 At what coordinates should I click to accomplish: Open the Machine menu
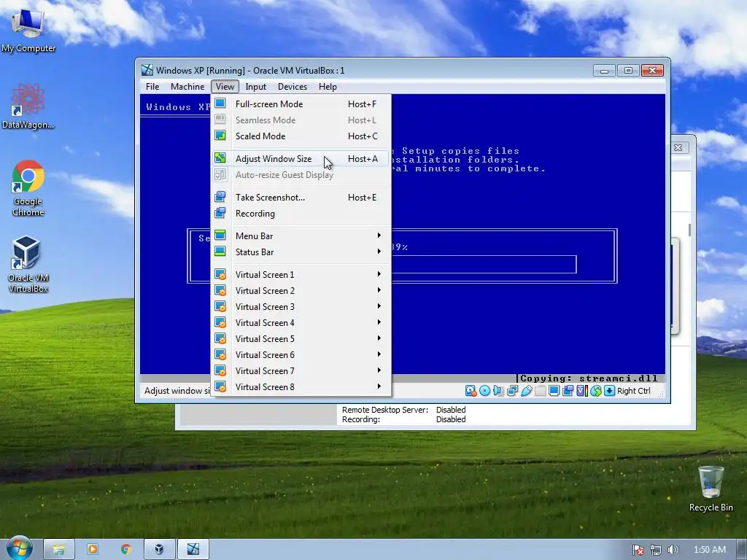(x=187, y=87)
